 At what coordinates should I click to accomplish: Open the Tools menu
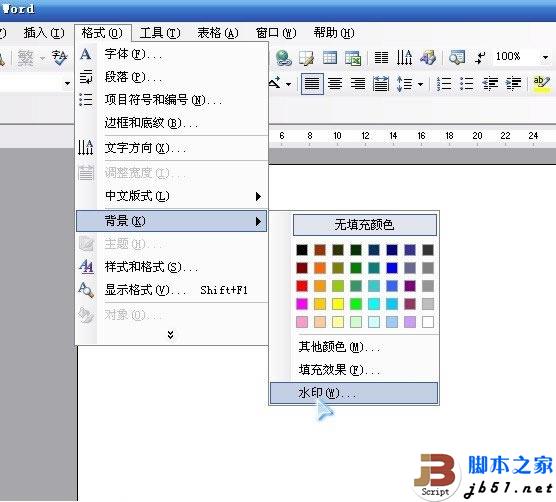point(160,33)
